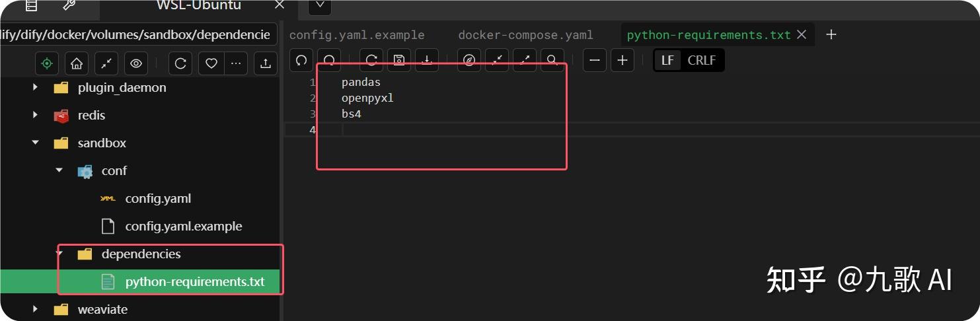Open config.yaml in the file tree

(x=158, y=198)
